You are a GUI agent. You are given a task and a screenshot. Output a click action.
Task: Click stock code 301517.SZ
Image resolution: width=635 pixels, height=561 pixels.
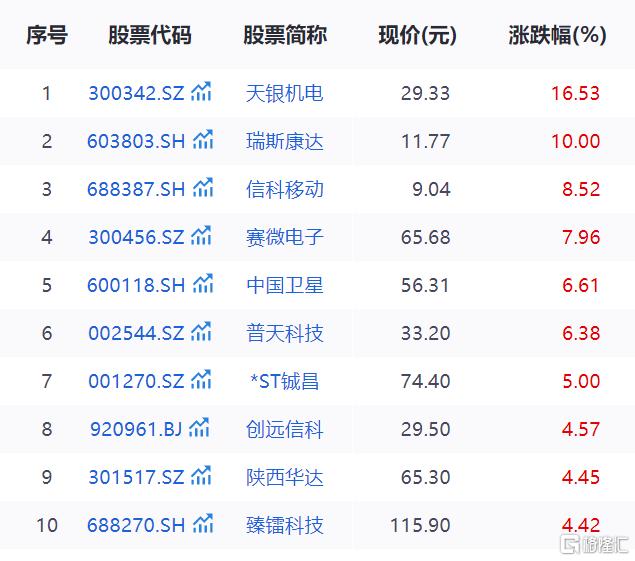[x=136, y=478]
